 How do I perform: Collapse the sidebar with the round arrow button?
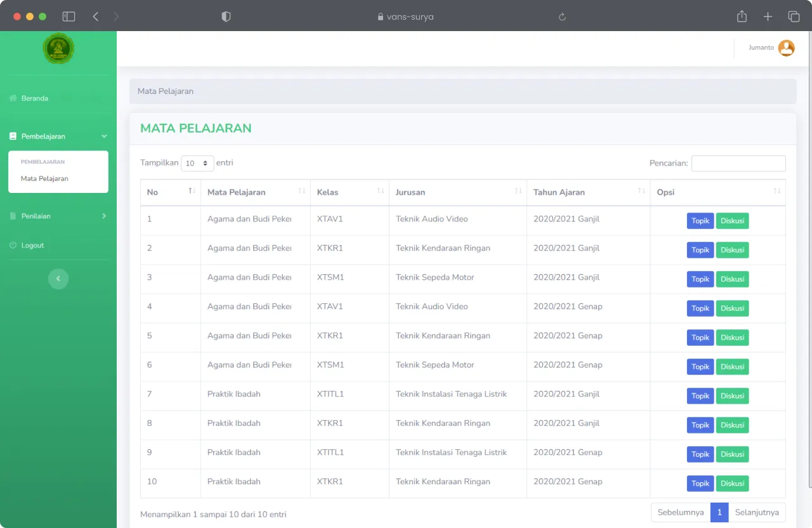(x=58, y=279)
